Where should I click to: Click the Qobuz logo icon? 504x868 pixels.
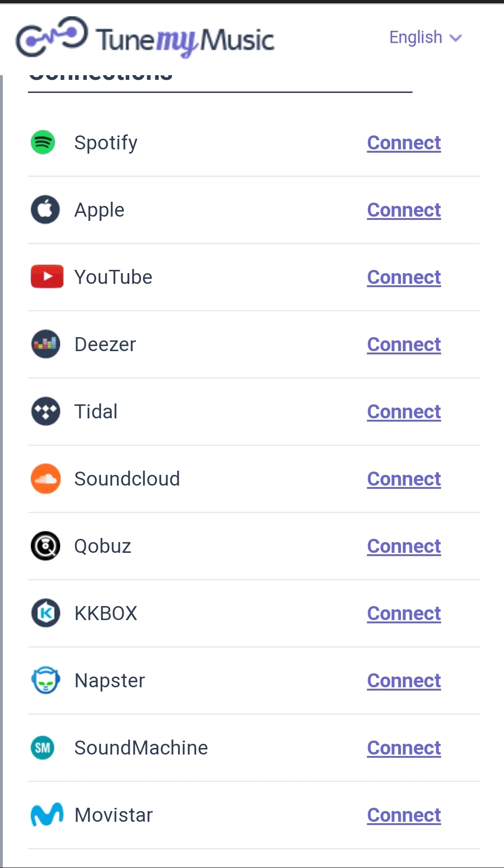coord(45,546)
